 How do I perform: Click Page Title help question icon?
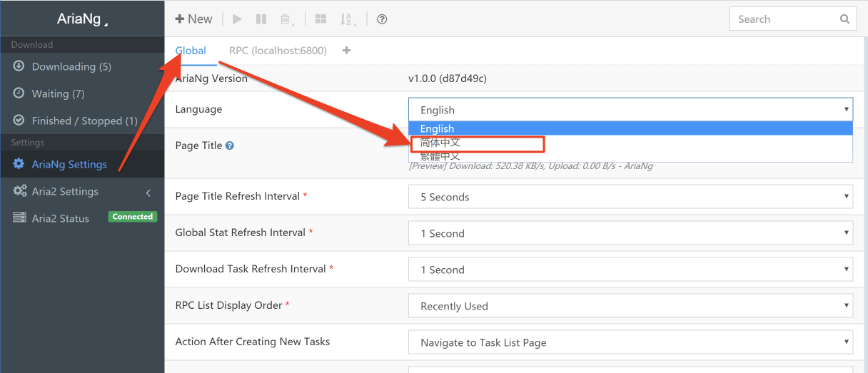230,145
